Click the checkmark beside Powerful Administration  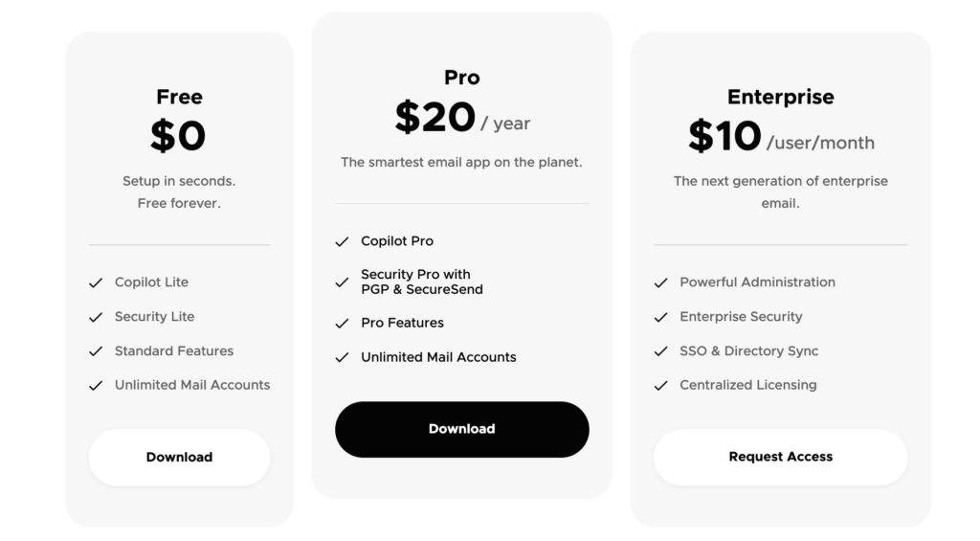[x=660, y=282]
